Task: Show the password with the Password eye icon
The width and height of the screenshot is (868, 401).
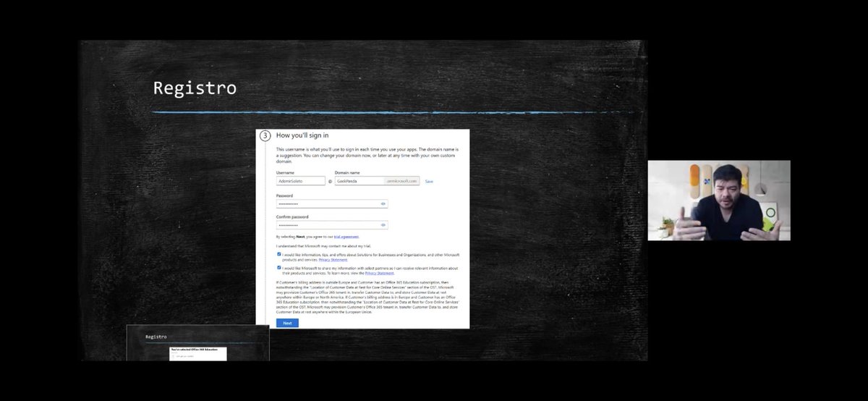Action: 383,204
